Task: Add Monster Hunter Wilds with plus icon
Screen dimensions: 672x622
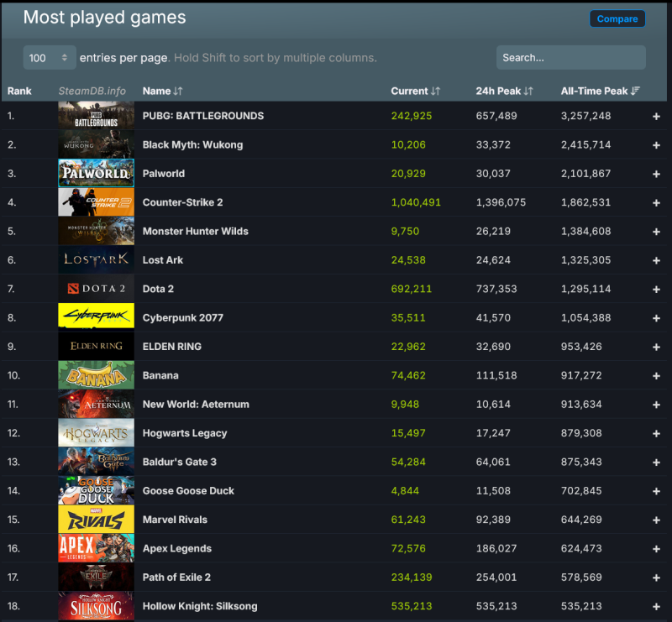Action: pos(656,232)
